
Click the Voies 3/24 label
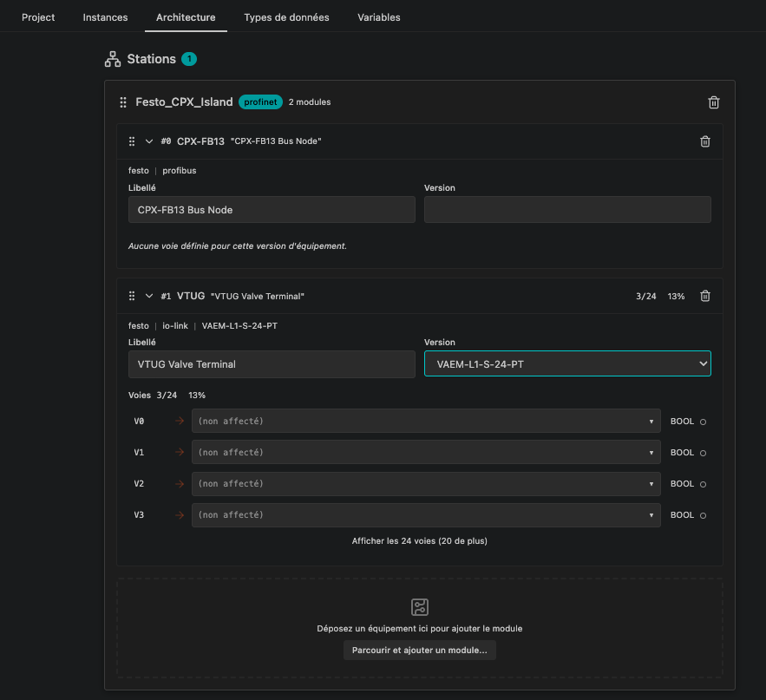(x=153, y=396)
